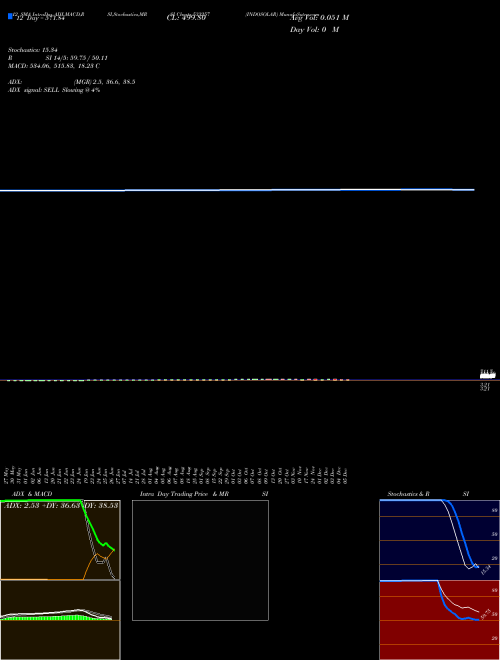Click the 'CL: 499.80' closing price label

[186, 18]
